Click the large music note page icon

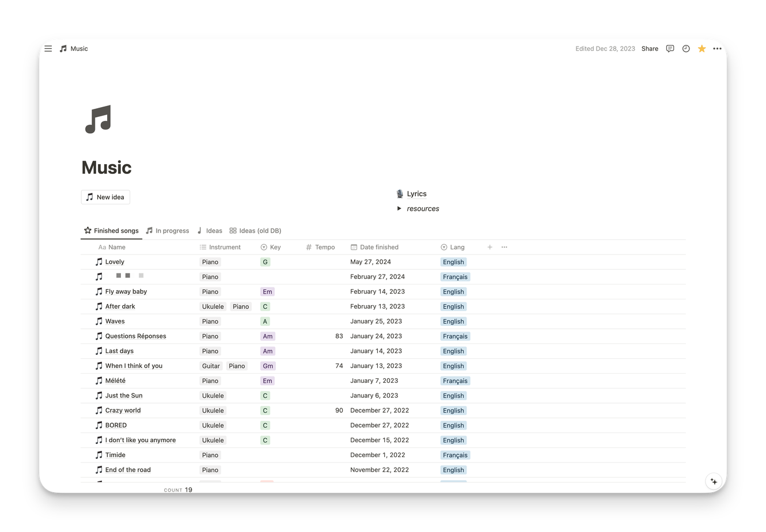[x=98, y=119]
